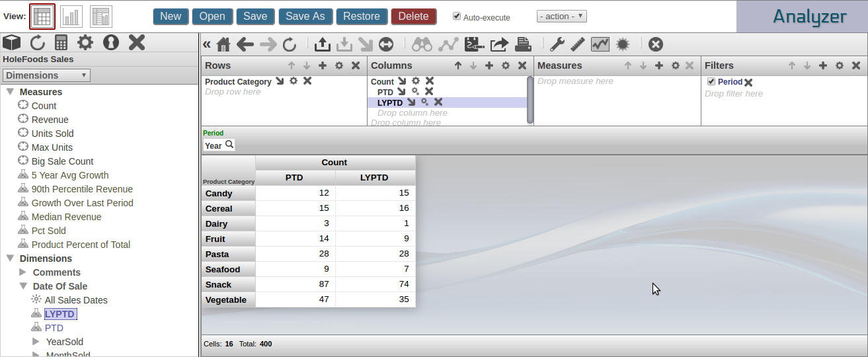Open the calculator icon for calculated members
This screenshot has height=357, width=868.
[61, 43]
